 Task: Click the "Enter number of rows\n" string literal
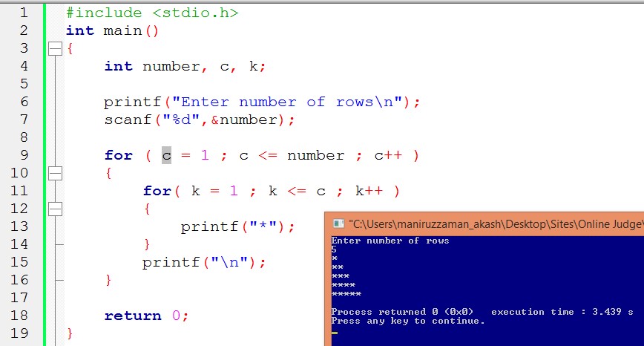point(286,102)
